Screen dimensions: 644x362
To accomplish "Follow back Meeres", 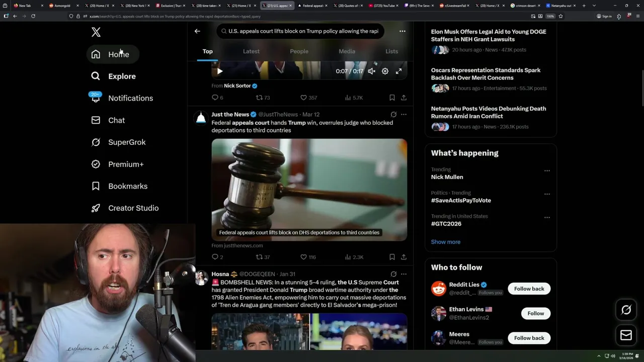I will coord(529,338).
